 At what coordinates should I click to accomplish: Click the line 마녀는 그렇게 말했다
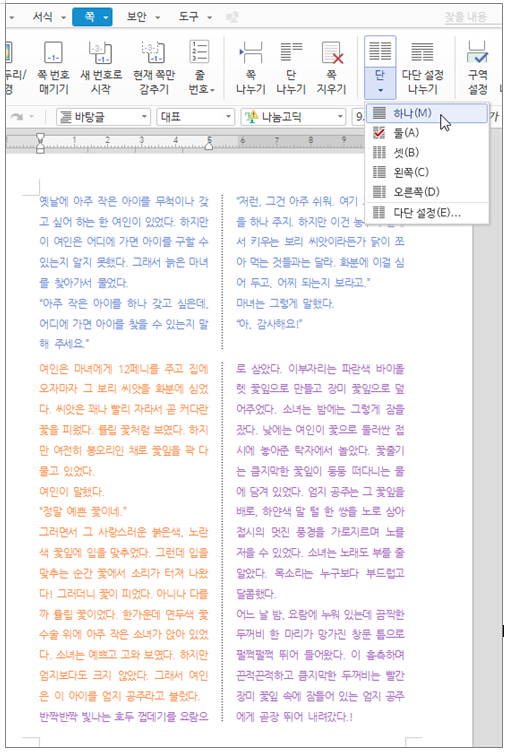click(284, 304)
